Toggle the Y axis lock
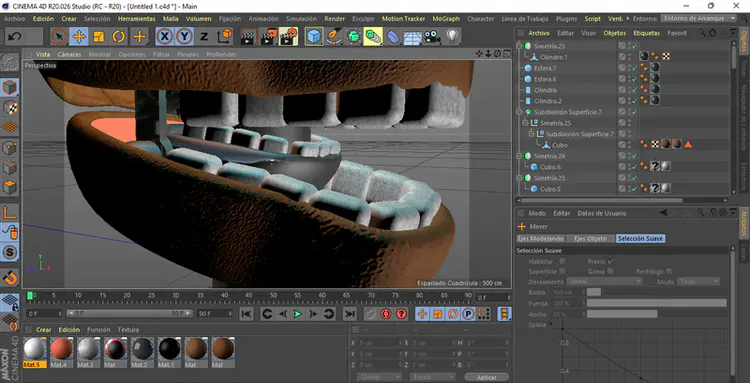The height and width of the screenshot is (383, 750). tap(184, 36)
